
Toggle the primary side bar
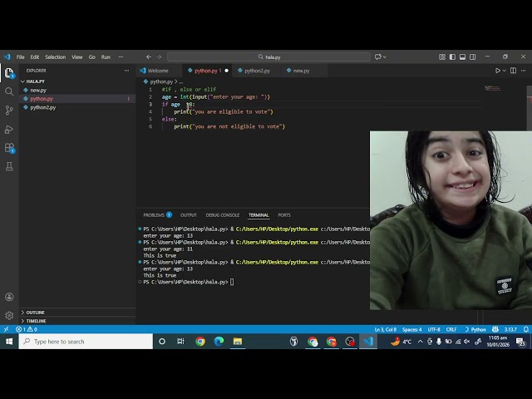tap(452, 57)
